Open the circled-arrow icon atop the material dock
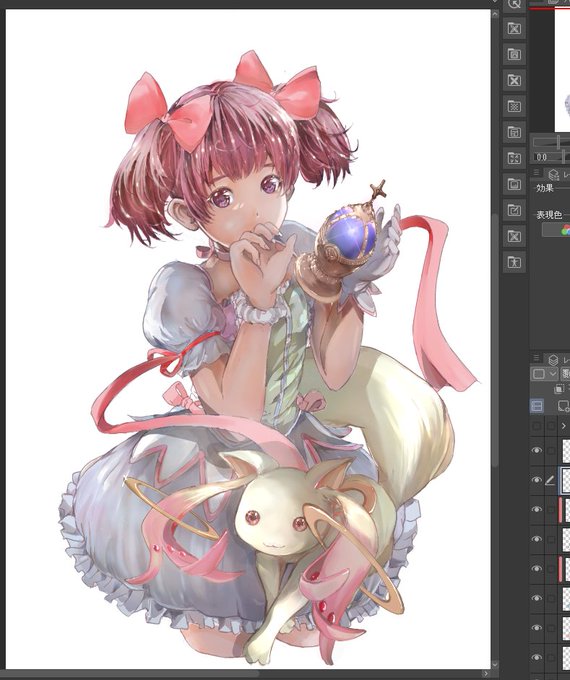Image resolution: width=570 pixels, height=680 pixels. pos(514,4)
